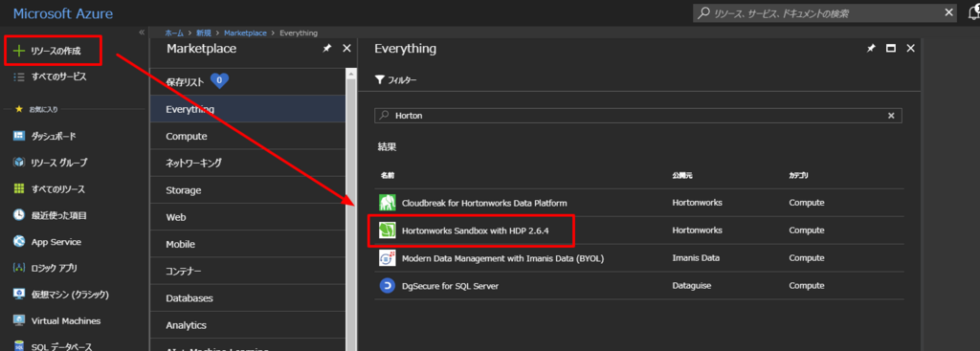Click Imanis Data publisher cell
980x351 pixels.
(x=696, y=258)
